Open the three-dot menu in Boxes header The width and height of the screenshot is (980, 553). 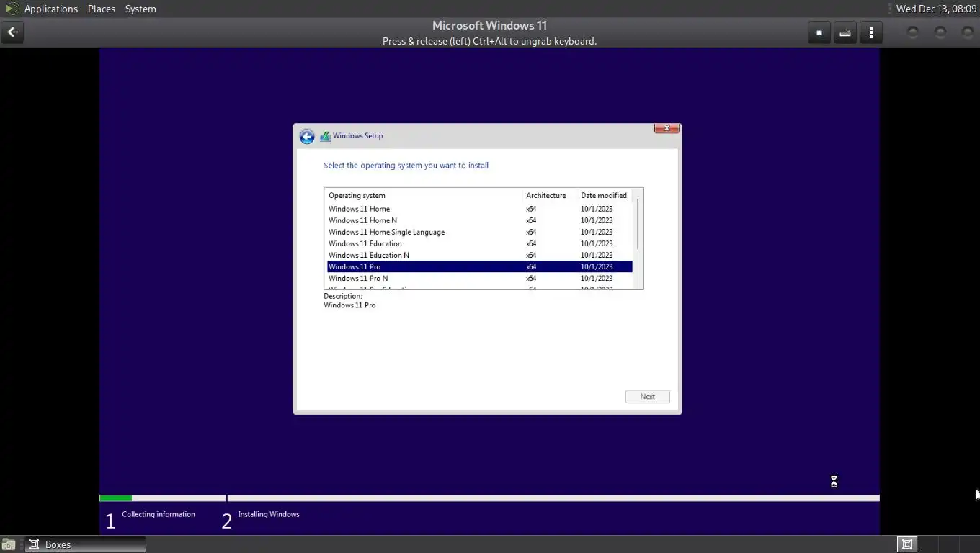point(871,32)
